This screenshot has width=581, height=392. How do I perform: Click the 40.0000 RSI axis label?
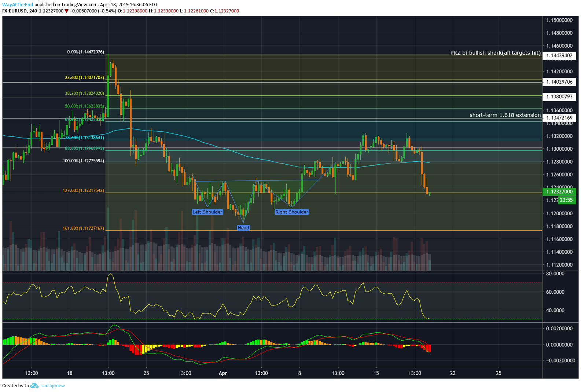[x=555, y=310]
